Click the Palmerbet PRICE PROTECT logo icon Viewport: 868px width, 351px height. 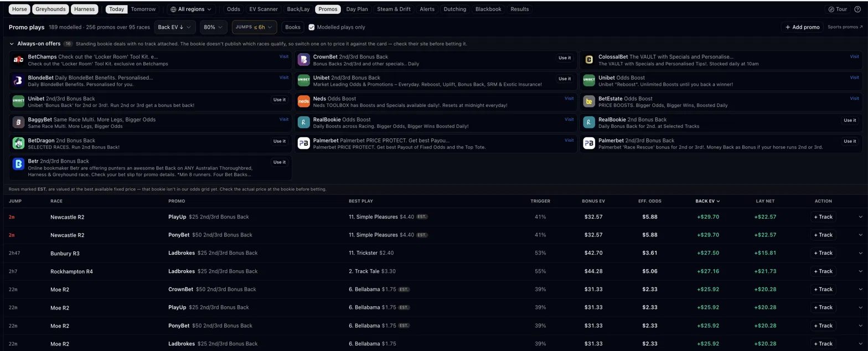coord(303,143)
